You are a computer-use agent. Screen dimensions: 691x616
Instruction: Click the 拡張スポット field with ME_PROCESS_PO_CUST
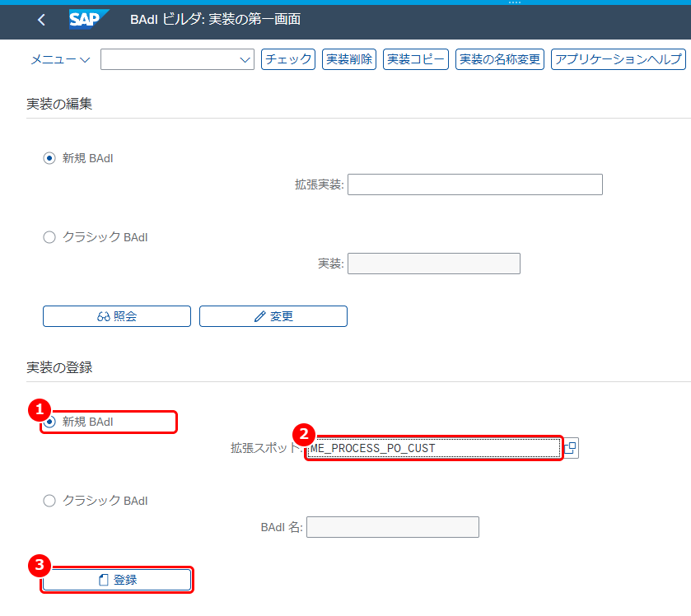click(434, 448)
